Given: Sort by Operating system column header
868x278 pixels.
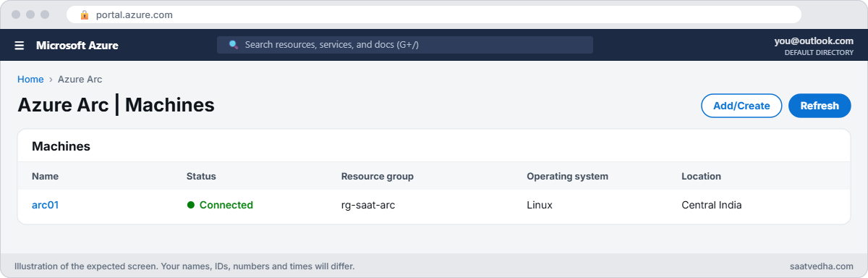Looking at the screenshot, I should click(x=567, y=176).
